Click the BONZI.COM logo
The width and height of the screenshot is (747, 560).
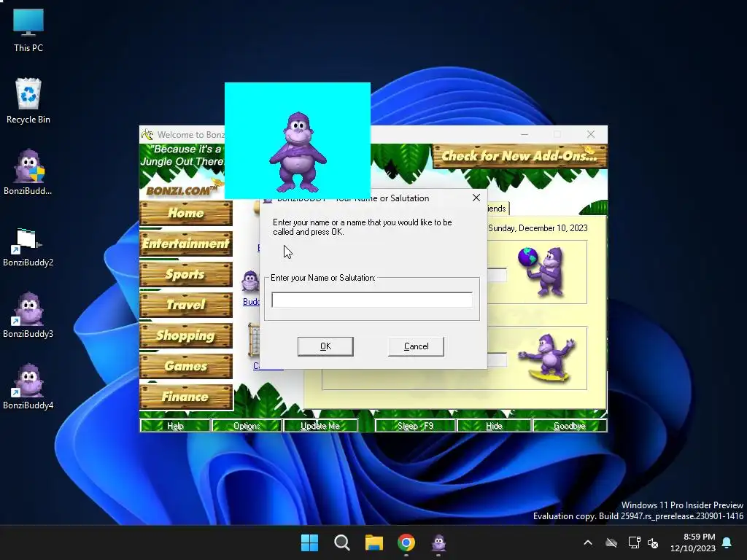[x=182, y=190]
